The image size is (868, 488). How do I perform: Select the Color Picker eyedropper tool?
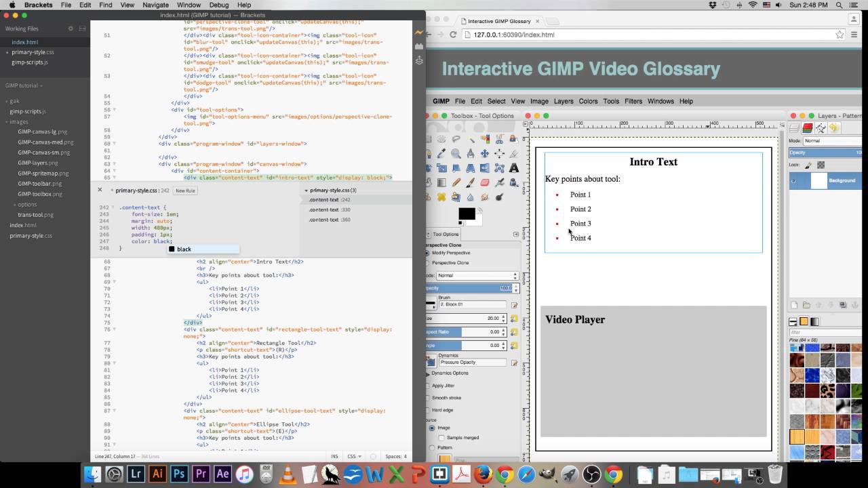point(441,153)
